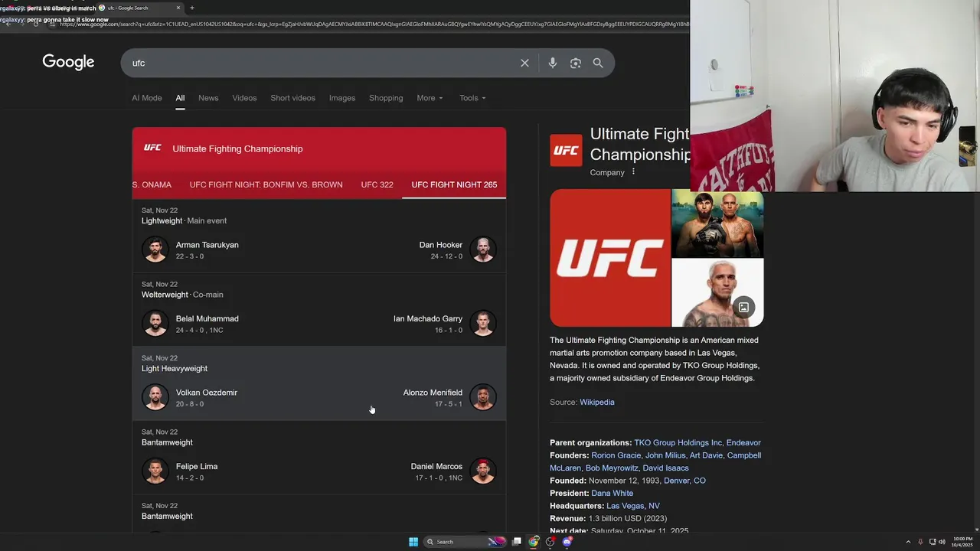Viewport: 980px width, 551px height.
Task: Select UFC Fight Night 265 tab
Action: pos(454,184)
